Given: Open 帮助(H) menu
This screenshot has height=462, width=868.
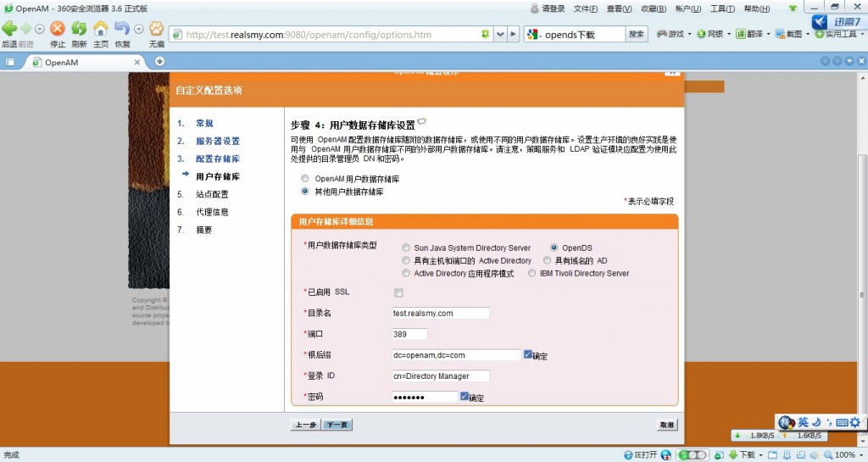Looking at the screenshot, I should point(757,8).
